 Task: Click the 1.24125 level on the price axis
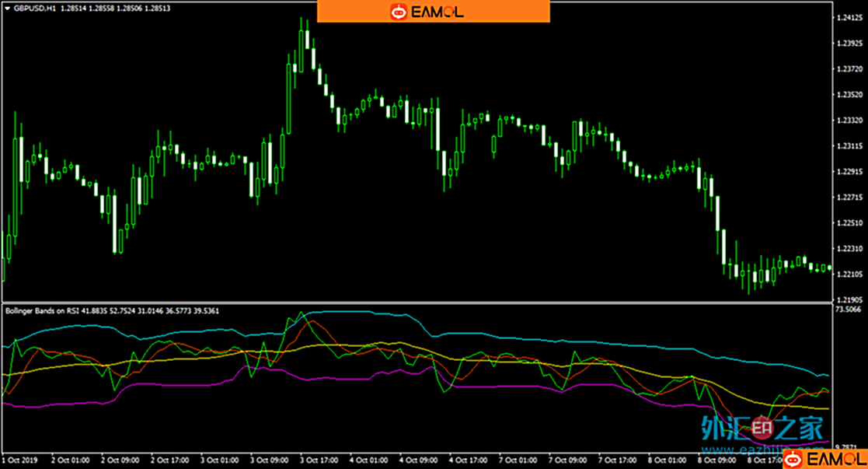click(x=849, y=17)
